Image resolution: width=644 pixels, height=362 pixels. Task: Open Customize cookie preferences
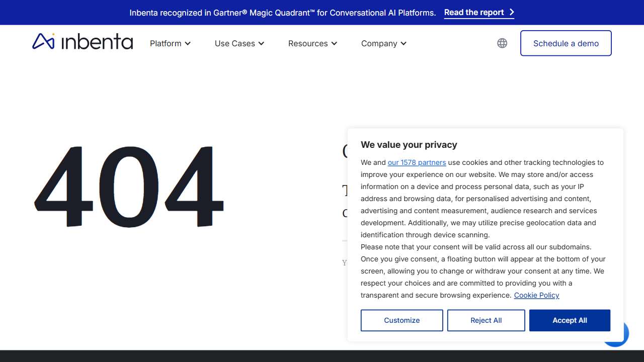pos(401,320)
